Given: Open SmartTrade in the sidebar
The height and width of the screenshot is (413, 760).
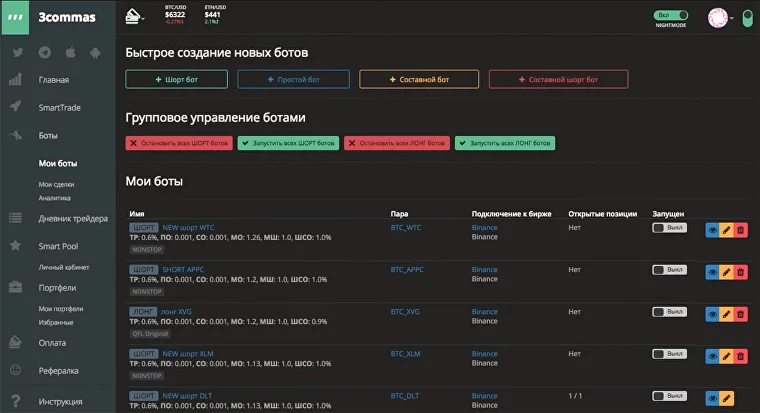Looking at the screenshot, I should click(60, 105).
